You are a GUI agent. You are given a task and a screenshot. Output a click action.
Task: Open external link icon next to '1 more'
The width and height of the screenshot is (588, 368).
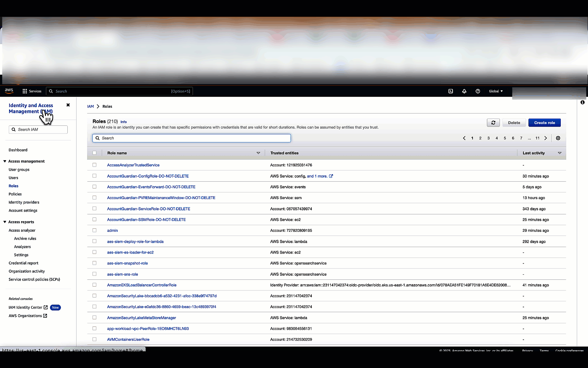click(331, 176)
